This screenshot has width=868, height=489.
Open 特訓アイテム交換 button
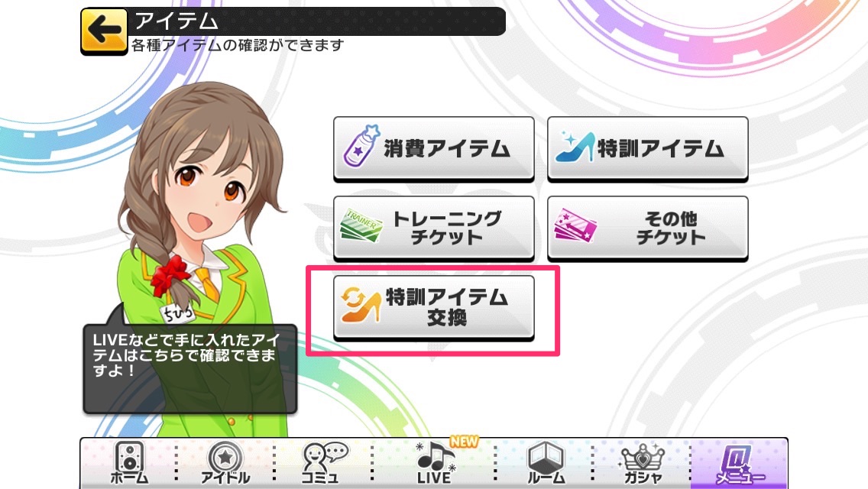pyautogui.click(x=433, y=307)
